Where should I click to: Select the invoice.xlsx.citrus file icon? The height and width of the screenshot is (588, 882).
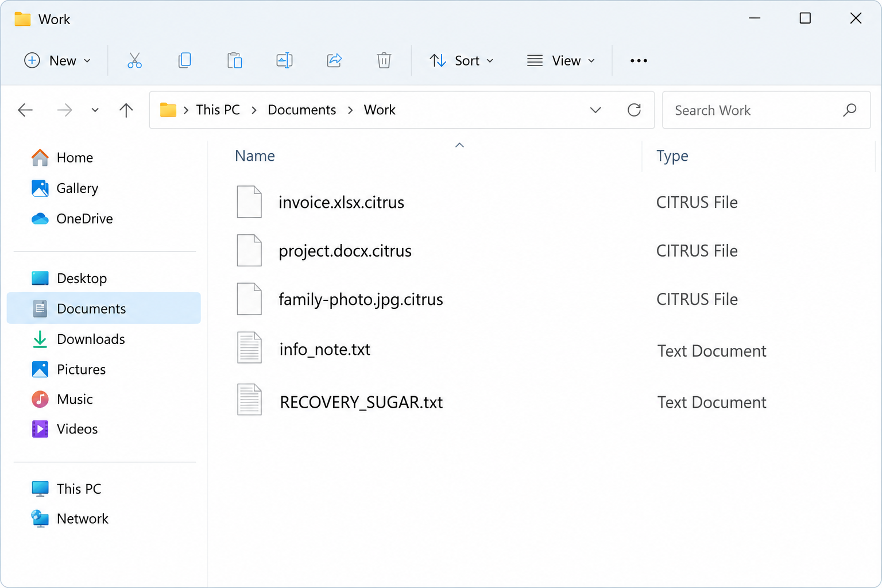pyautogui.click(x=249, y=202)
